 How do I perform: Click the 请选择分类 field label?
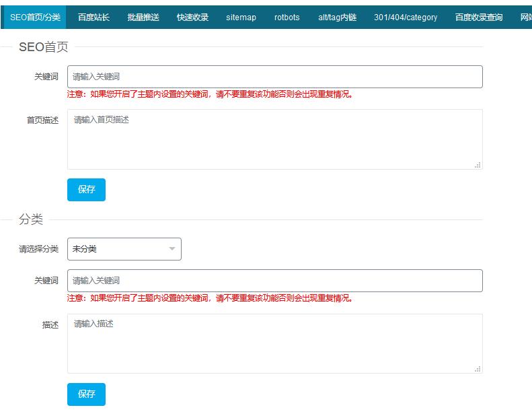point(39,249)
